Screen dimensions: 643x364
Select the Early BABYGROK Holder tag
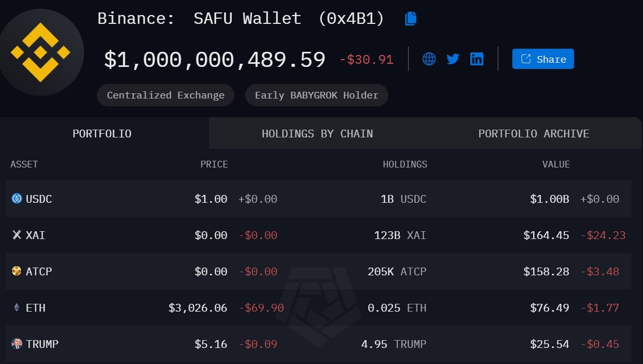point(316,95)
